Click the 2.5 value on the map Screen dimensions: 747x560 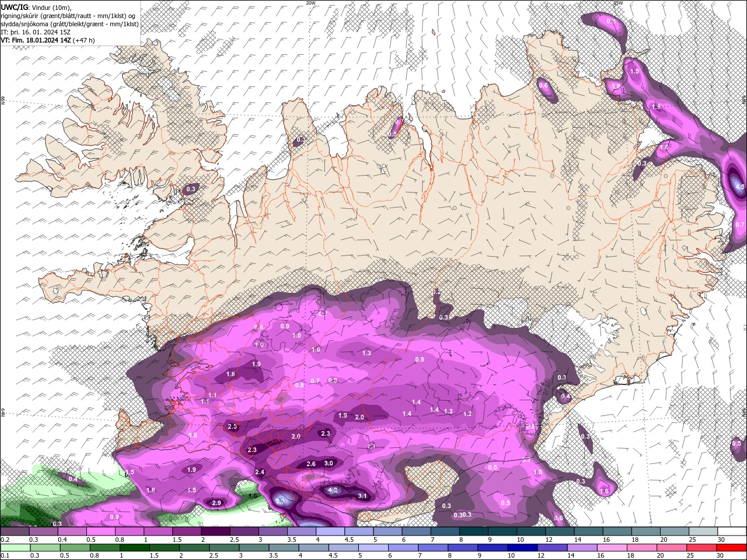point(232,427)
